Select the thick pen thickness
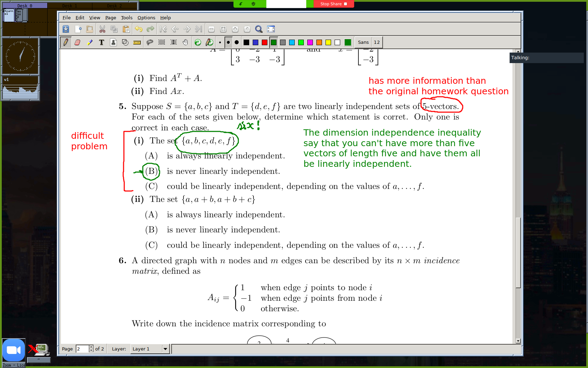Image resolution: width=588 pixels, height=368 pixels. pos(237,42)
